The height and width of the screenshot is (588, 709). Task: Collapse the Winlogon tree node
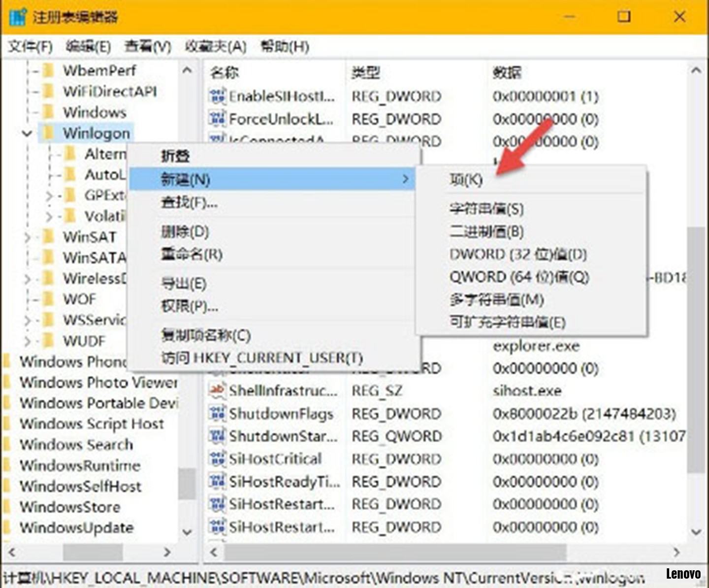click(x=27, y=133)
